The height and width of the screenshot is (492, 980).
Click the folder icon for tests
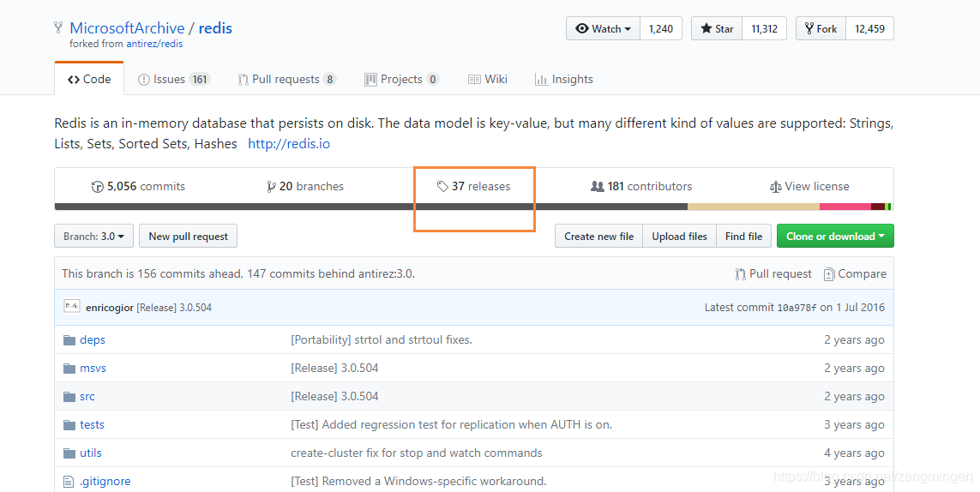point(69,425)
